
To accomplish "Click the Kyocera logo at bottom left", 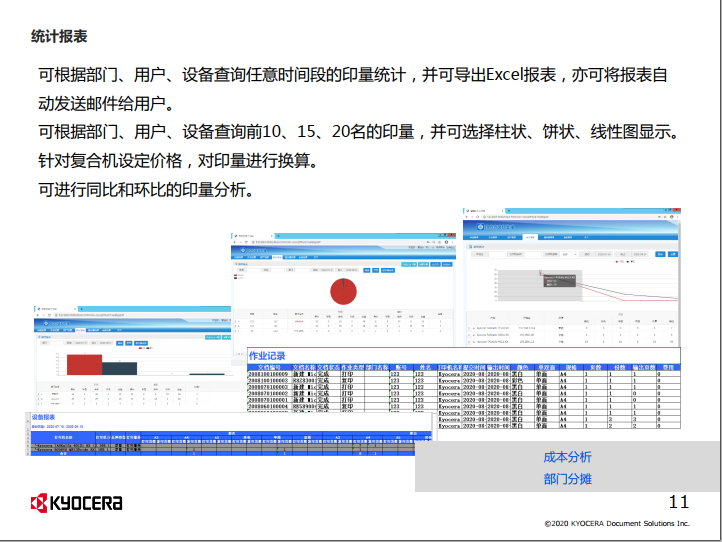I will [x=76, y=503].
